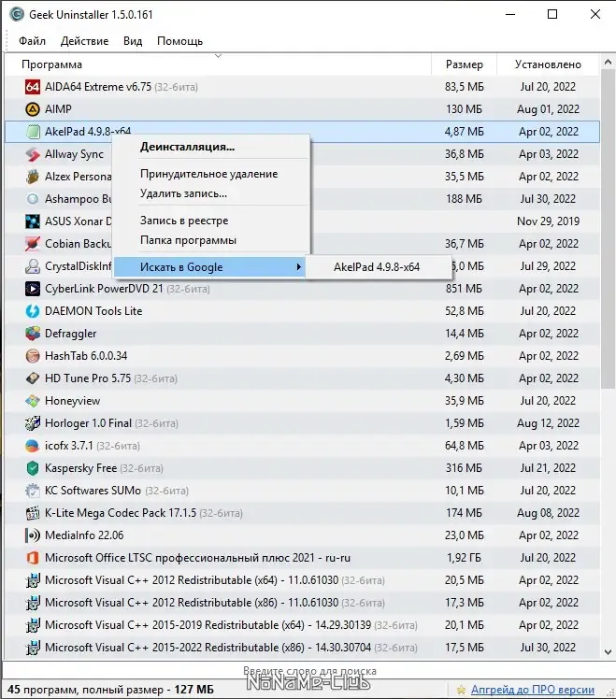Click the Aug 12, 2022 date cell
The width and height of the screenshot is (616, 699).
click(548, 423)
